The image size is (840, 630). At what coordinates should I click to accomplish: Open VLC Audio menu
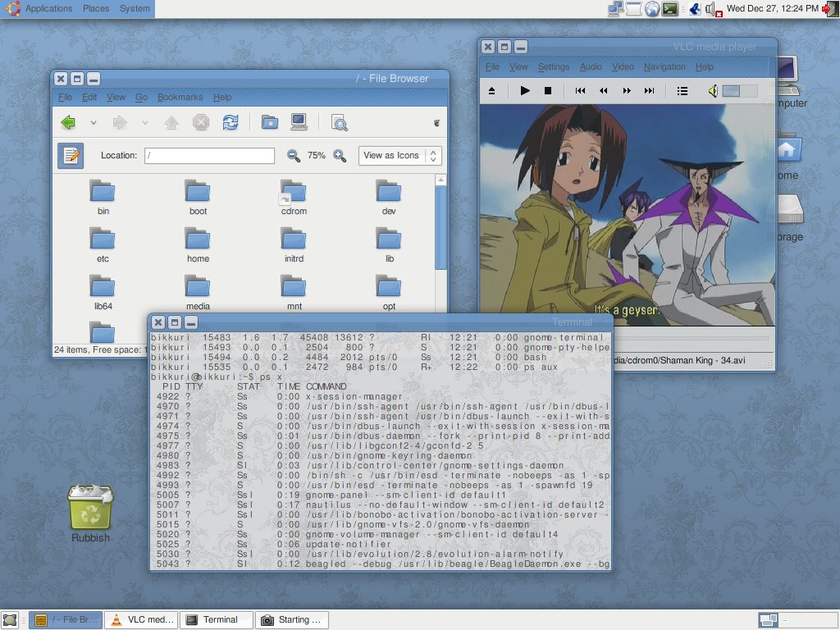tap(591, 67)
